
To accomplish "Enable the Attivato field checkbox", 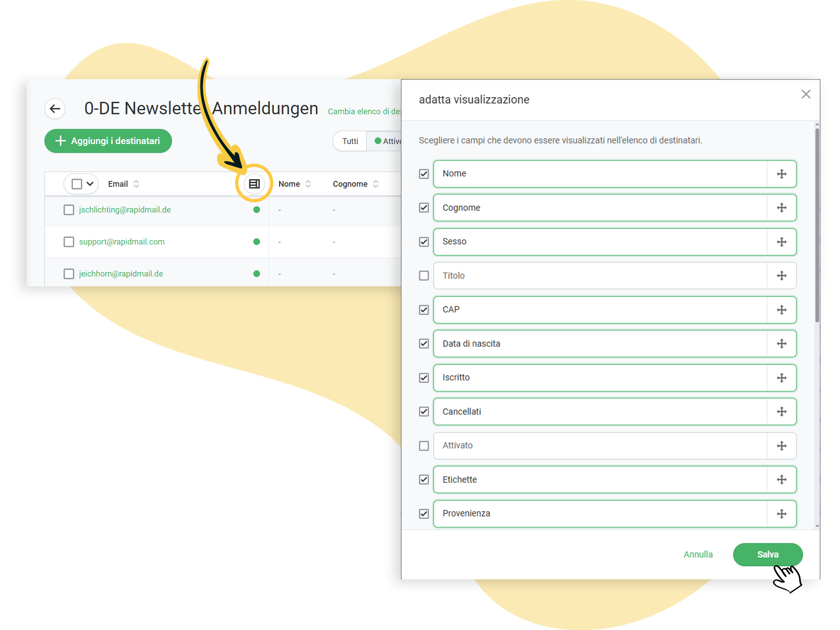I will click(x=424, y=445).
